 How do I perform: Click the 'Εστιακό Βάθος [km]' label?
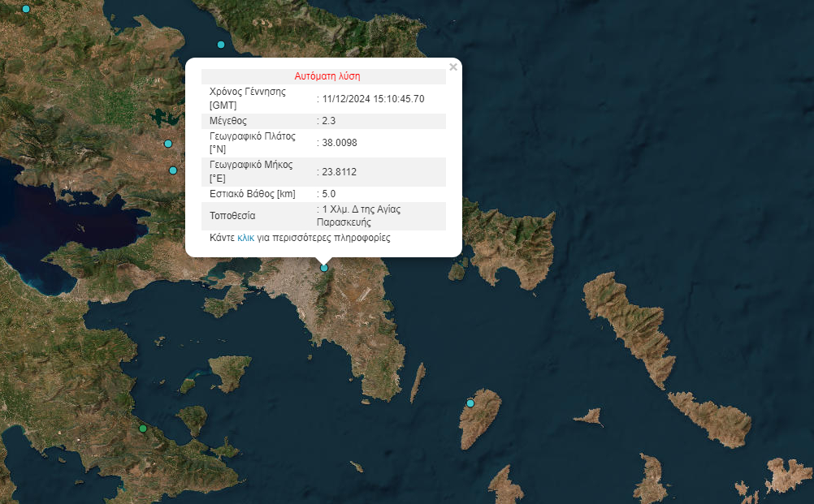tap(253, 194)
